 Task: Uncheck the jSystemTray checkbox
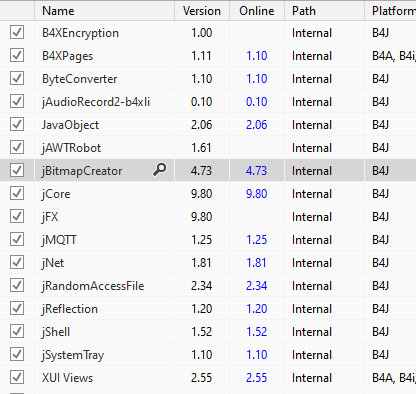17,354
